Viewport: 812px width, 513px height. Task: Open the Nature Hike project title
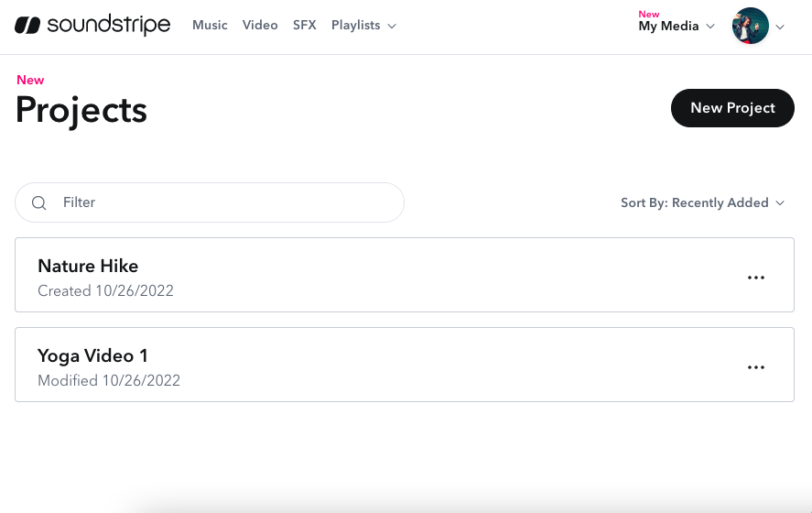click(x=88, y=267)
